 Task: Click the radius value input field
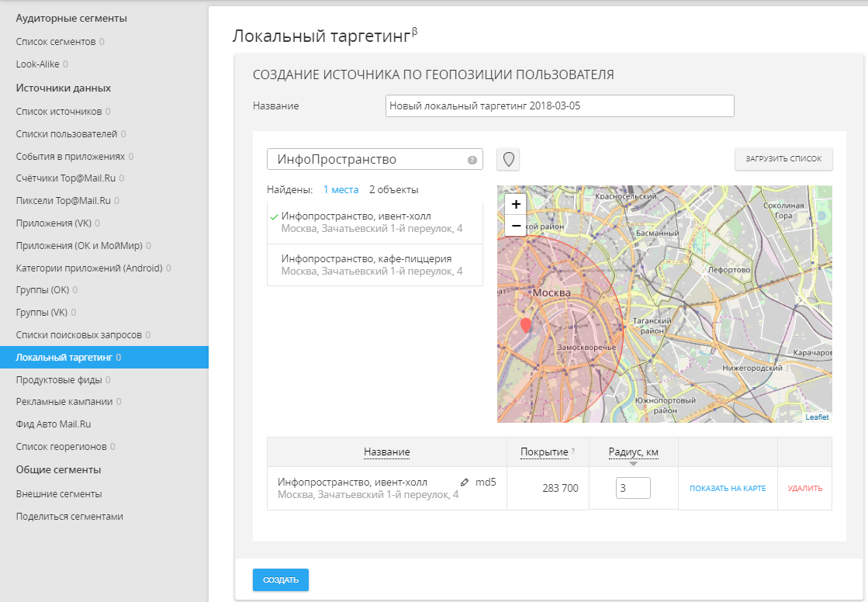(x=633, y=488)
